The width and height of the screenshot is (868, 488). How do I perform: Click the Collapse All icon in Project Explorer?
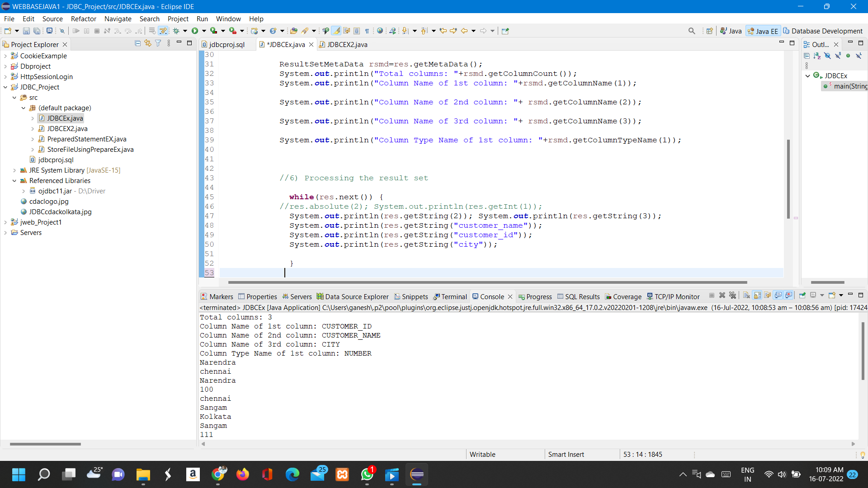(137, 43)
